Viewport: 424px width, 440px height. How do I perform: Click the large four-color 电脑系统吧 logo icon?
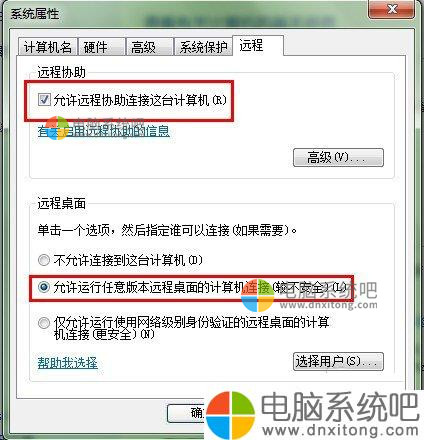230,415
